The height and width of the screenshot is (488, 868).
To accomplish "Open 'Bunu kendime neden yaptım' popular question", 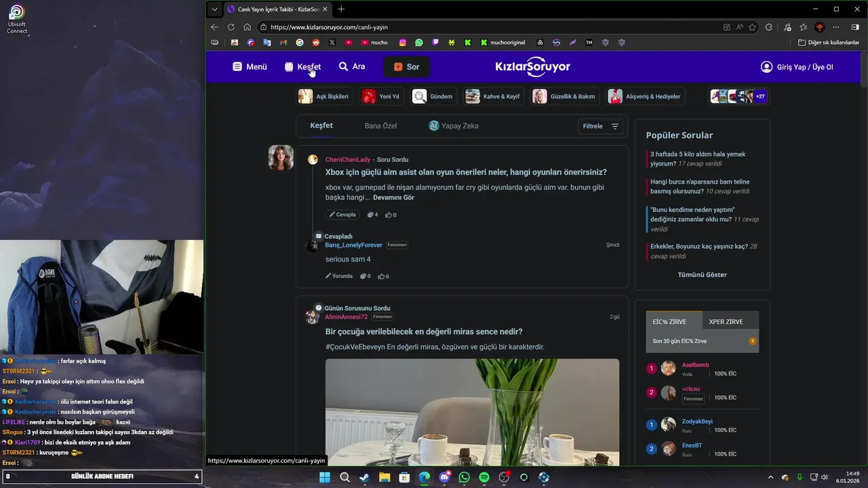I will (705, 219).
